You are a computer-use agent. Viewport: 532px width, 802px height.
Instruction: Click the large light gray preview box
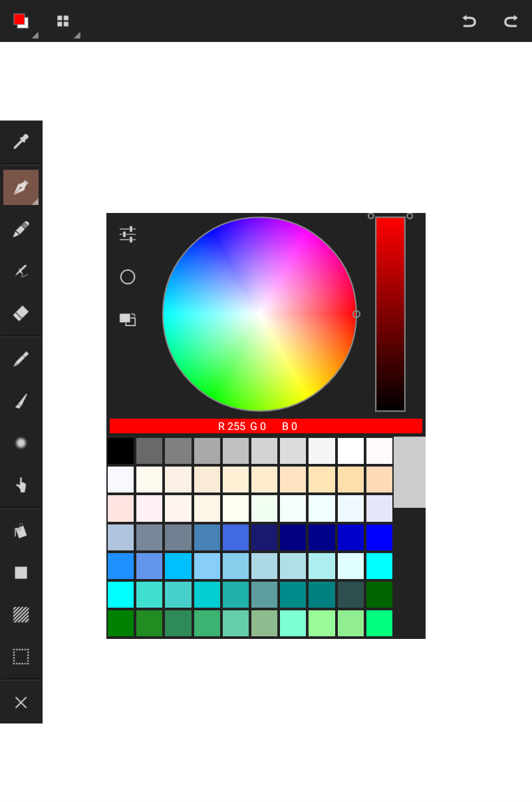(x=410, y=472)
